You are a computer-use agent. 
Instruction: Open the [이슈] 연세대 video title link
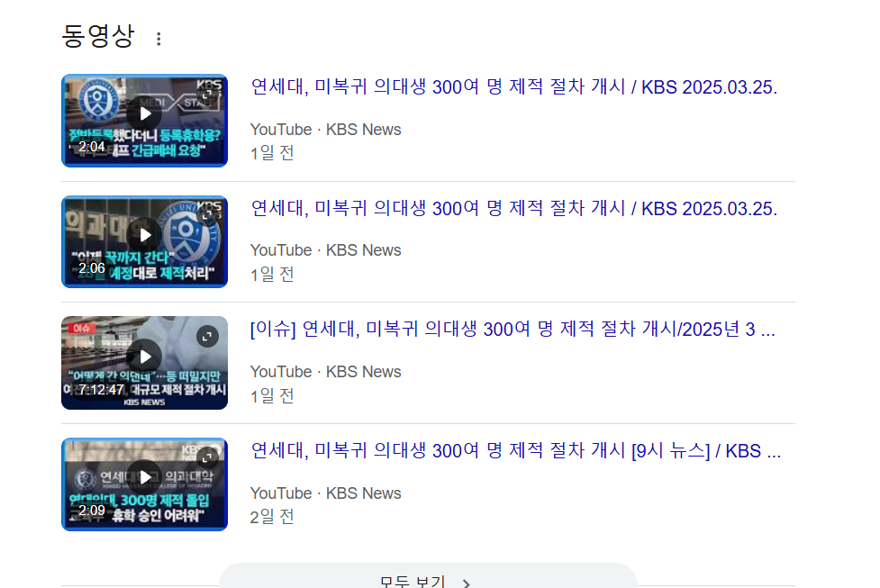click(512, 330)
